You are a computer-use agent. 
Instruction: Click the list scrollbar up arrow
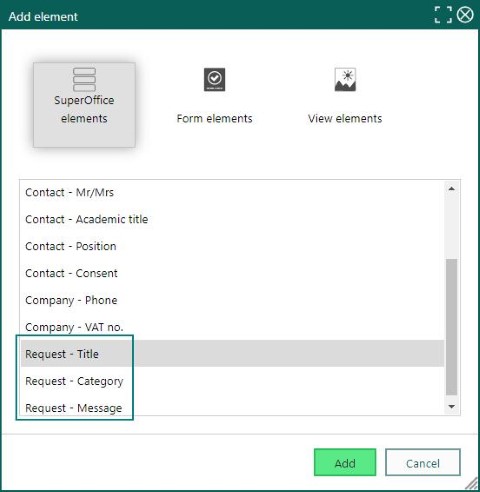point(452,189)
